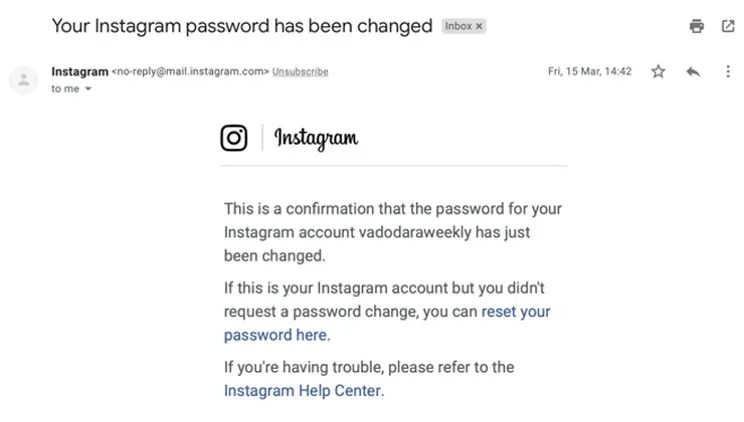This screenshot has height=422, width=744.
Task: Expand the "to me" recipient details arrow
Action: coord(88,89)
